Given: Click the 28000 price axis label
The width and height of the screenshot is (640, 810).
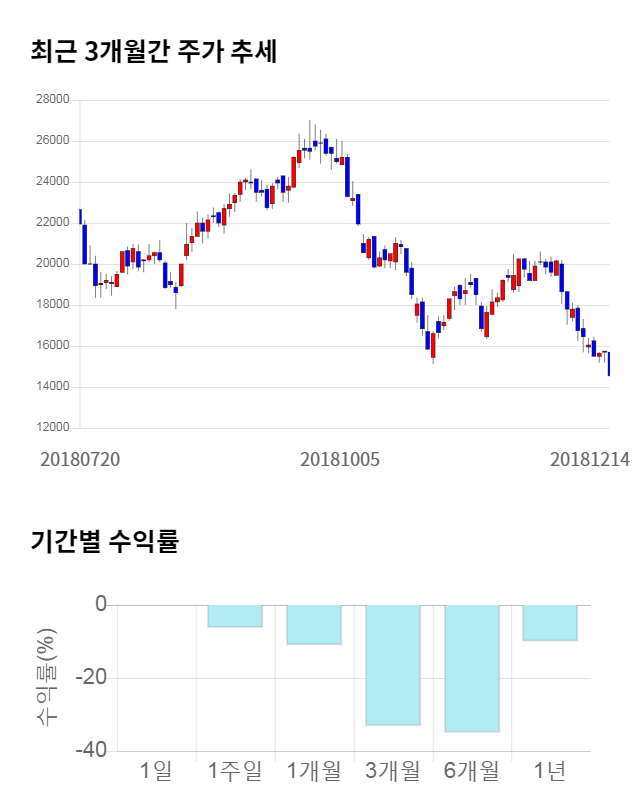Looking at the screenshot, I should pyautogui.click(x=52, y=100).
